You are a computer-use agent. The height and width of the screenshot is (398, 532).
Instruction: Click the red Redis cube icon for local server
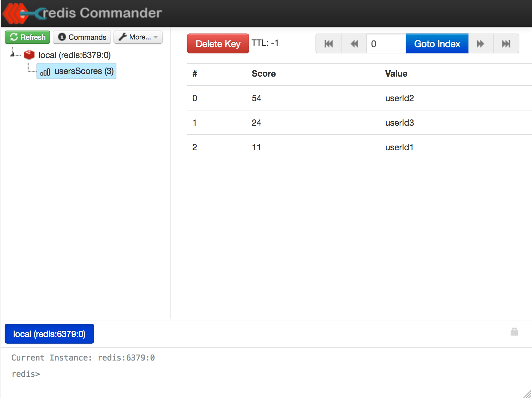point(29,54)
